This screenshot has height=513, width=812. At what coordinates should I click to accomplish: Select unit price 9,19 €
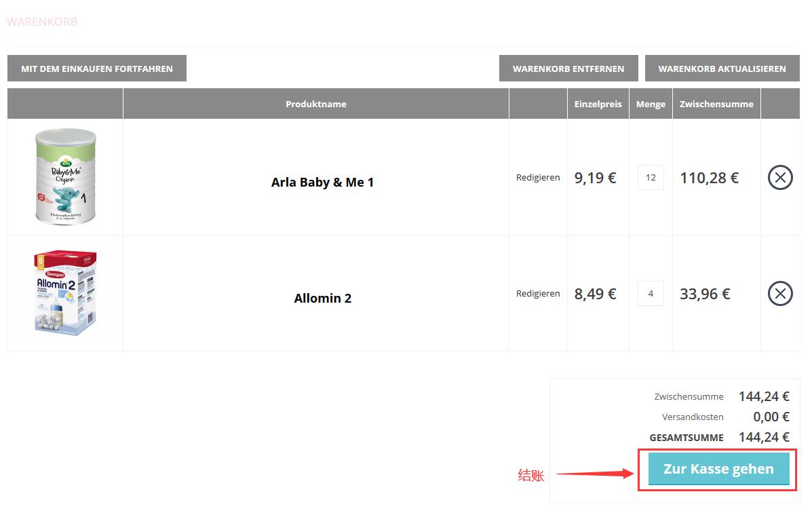(x=595, y=178)
